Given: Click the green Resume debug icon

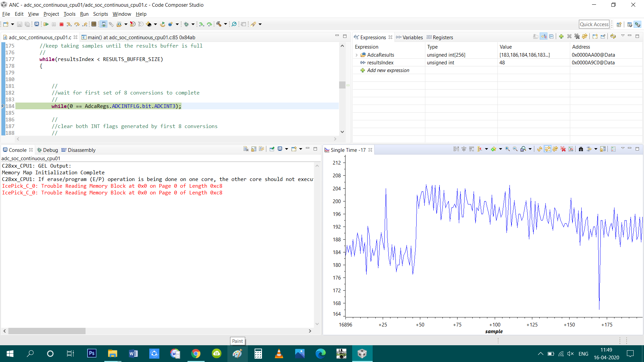Looking at the screenshot, I should coord(46,24).
